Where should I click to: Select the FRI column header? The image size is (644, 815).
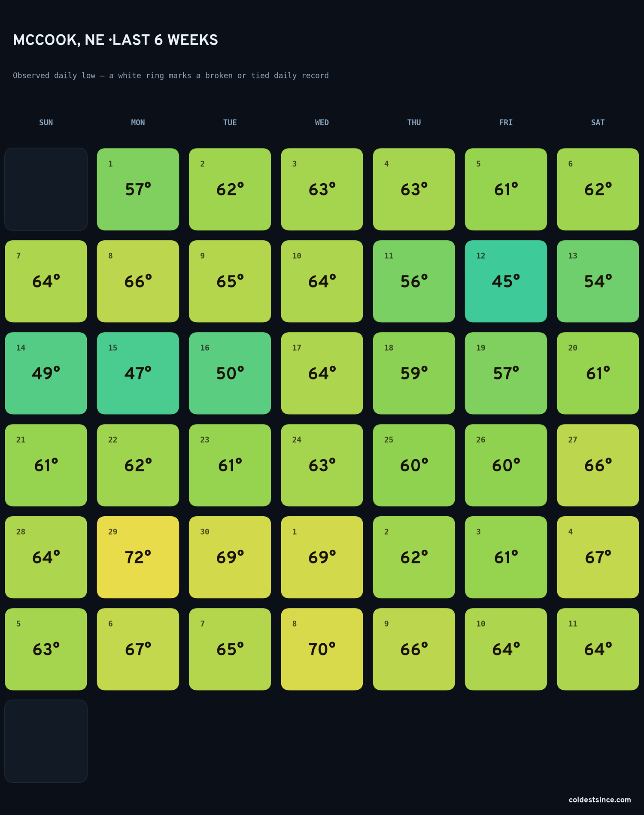(x=506, y=122)
